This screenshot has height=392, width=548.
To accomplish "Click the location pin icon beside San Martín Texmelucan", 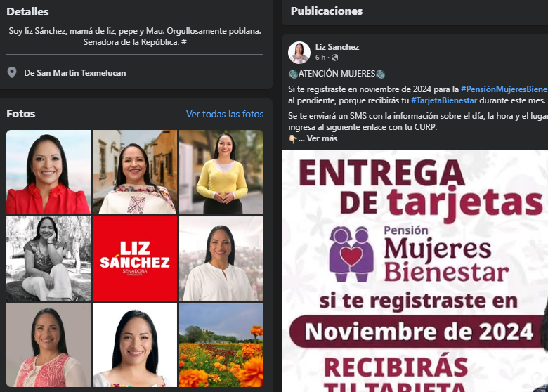I will pos(12,72).
